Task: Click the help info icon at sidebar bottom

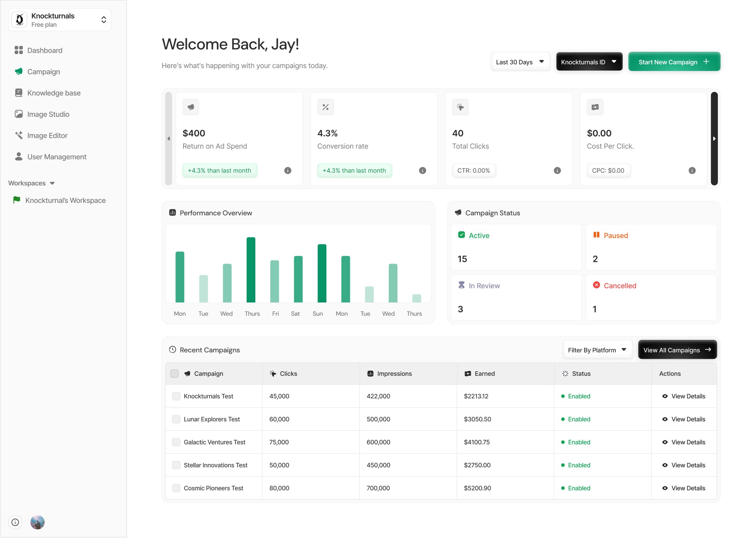Action: 15,522
